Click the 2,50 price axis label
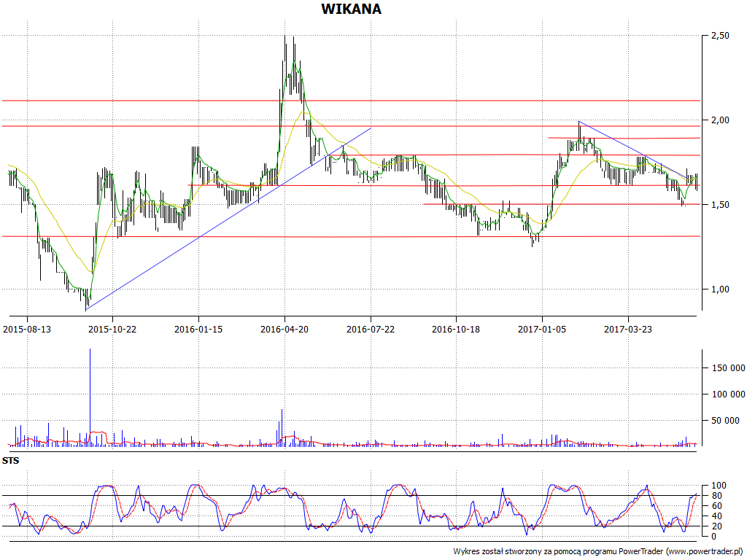This screenshot has width=747, height=560. click(x=720, y=36)
